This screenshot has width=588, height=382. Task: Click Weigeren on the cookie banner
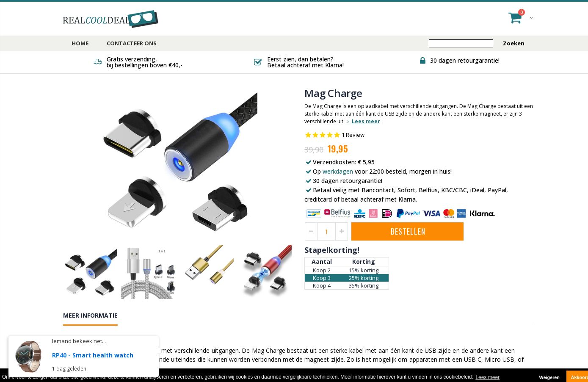pos(549,377)
